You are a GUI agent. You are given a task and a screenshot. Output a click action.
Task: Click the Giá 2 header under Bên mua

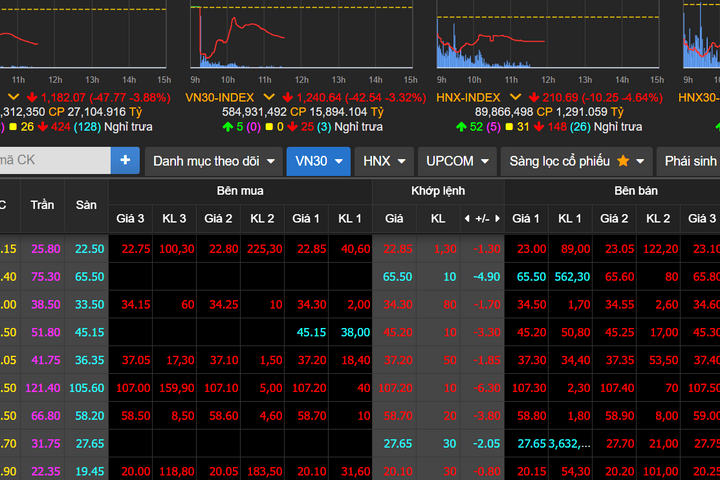[x=218, y=219]
